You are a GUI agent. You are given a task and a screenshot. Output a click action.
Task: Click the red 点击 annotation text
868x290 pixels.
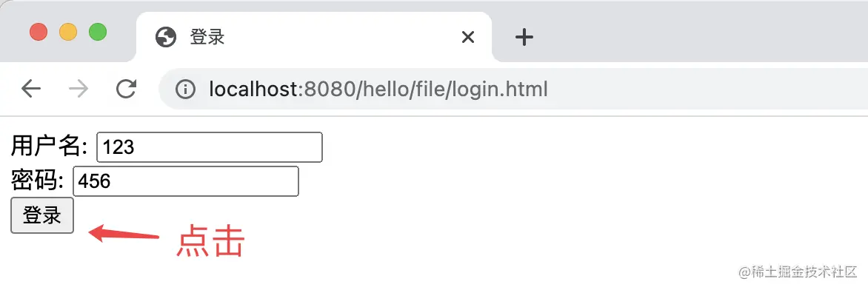point(210,240)
